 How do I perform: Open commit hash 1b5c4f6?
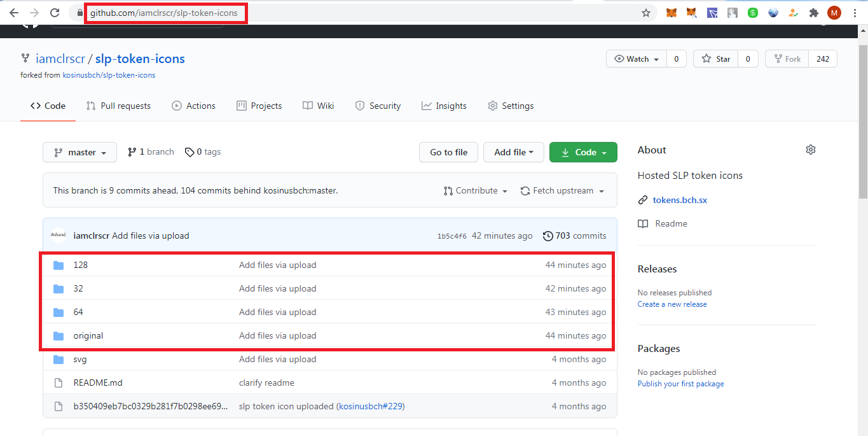tap(451, 236)
